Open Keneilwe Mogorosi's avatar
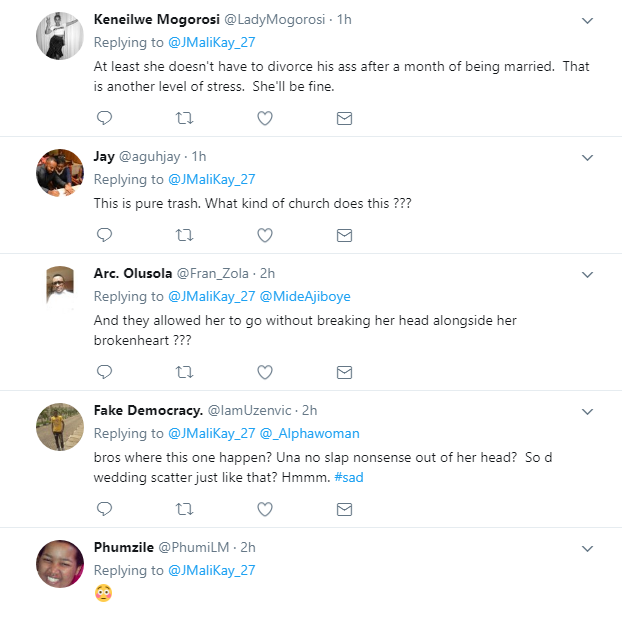Viewport: 622px width, 618px height. [x=59, y=35]
